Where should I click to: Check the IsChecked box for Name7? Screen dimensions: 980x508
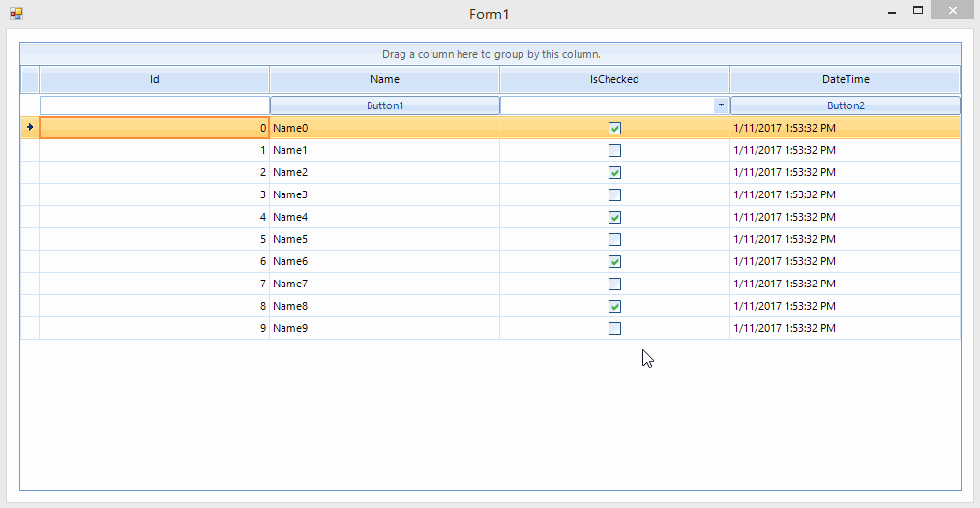coord(614,284)
